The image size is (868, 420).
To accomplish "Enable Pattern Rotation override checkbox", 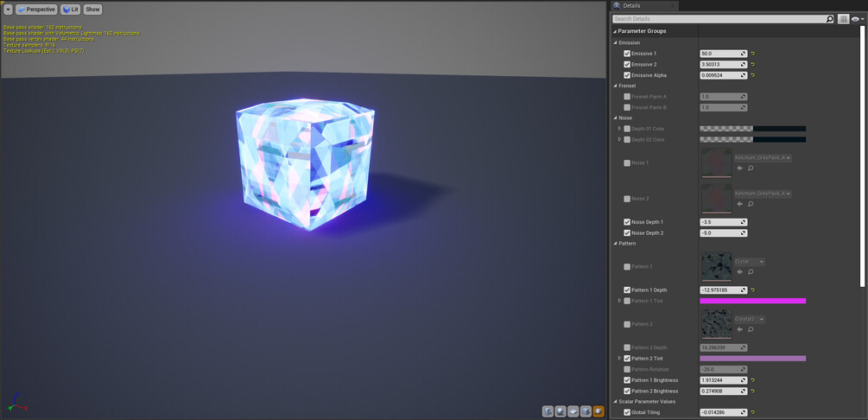I will [x=627, y=370].
